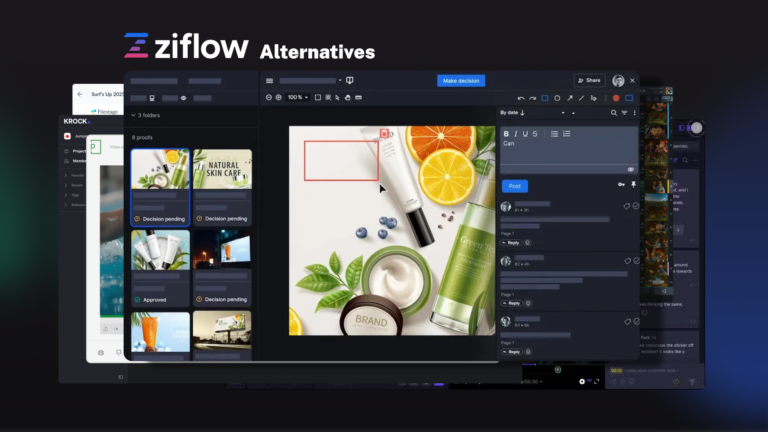This screenshot has height=432, width=768.
Task: Select the circle markup tool
Action: tap(557, 98)
